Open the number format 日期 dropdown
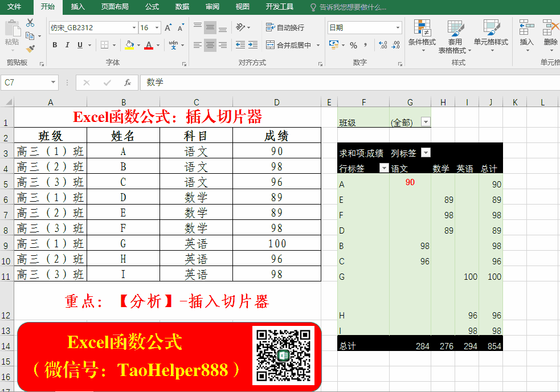Viewport: 560px width, 392px height. (x=398, y=27)
